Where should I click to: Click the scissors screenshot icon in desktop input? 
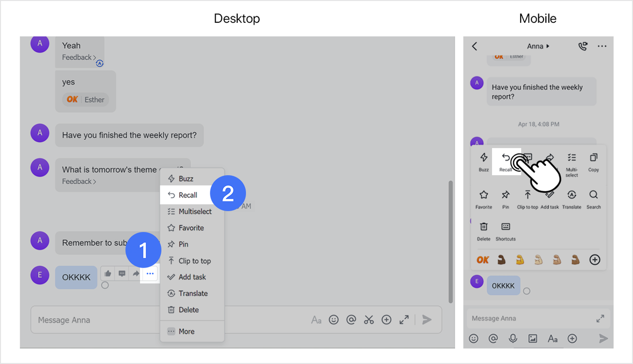(368, 320)
